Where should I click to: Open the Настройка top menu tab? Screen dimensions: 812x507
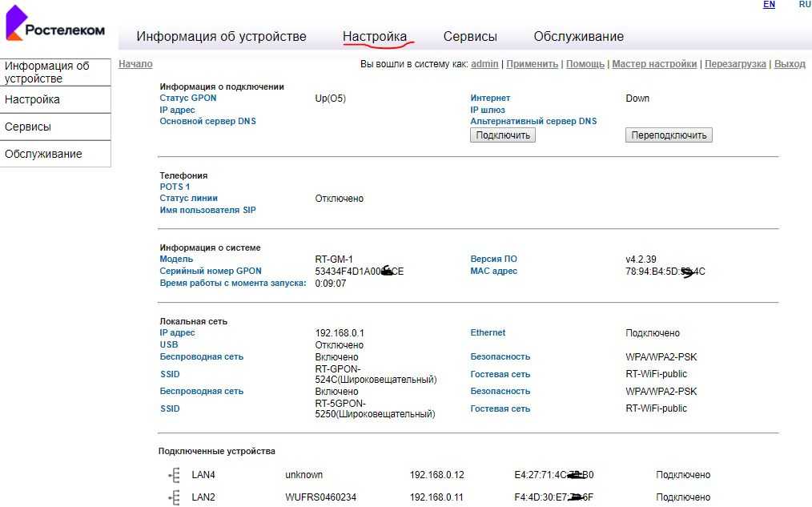pos(375,36)
